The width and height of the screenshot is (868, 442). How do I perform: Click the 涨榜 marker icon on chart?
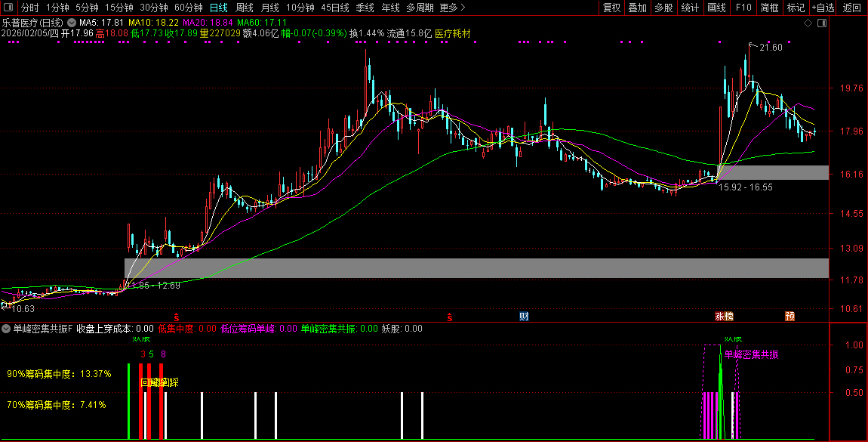pos(724,316)
